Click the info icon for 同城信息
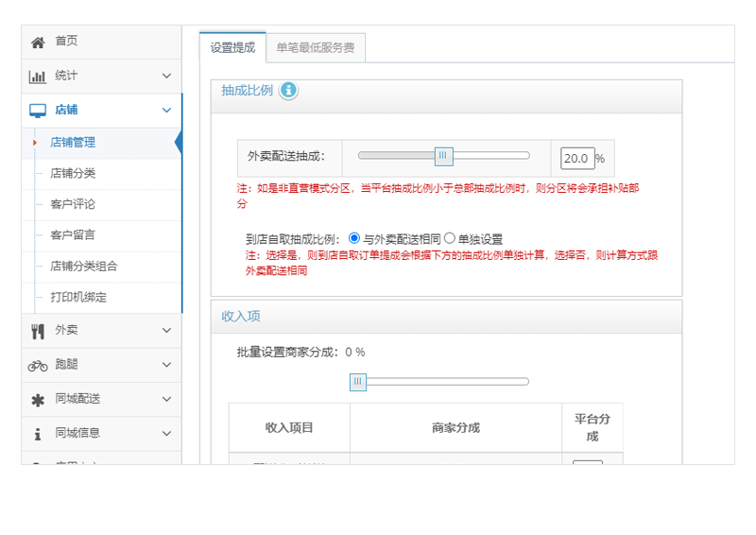Image resolution: width=756 pixels, height=535 pixels. coord(38,434)
